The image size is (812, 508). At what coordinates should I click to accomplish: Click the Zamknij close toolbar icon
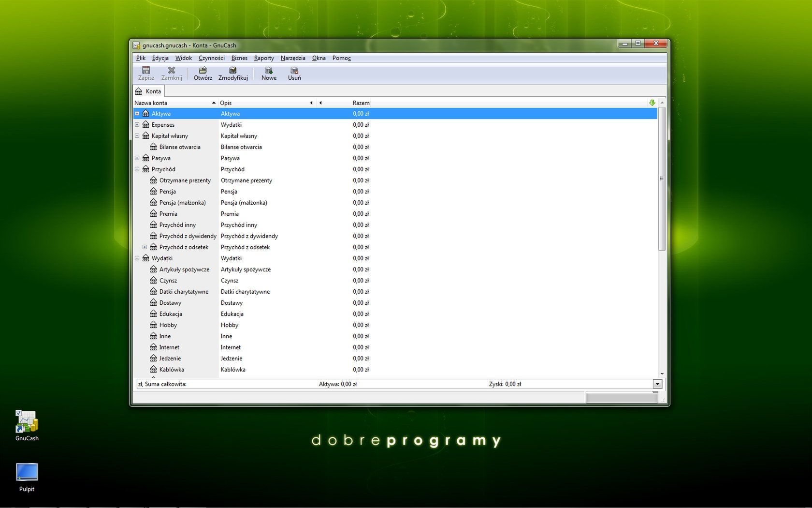click(x=172, y=70)
